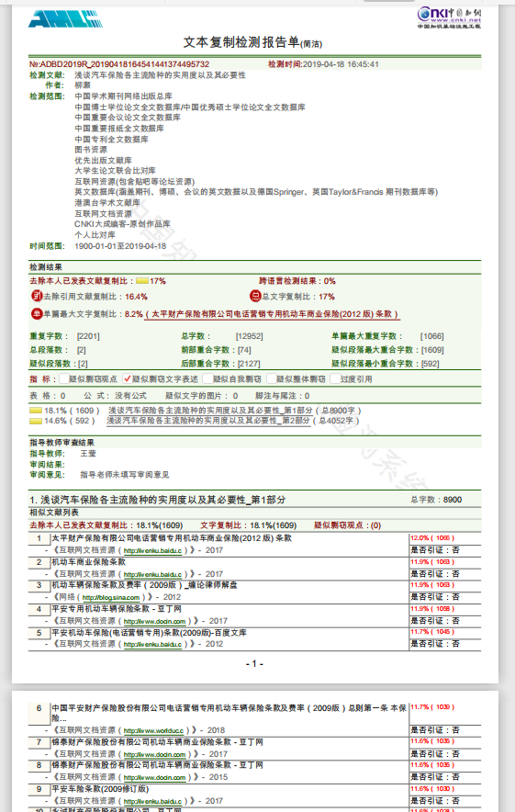
Task: Click row 3 title 机动车辆保险条款及费率(2009版)
Action: tap(144, 585)
